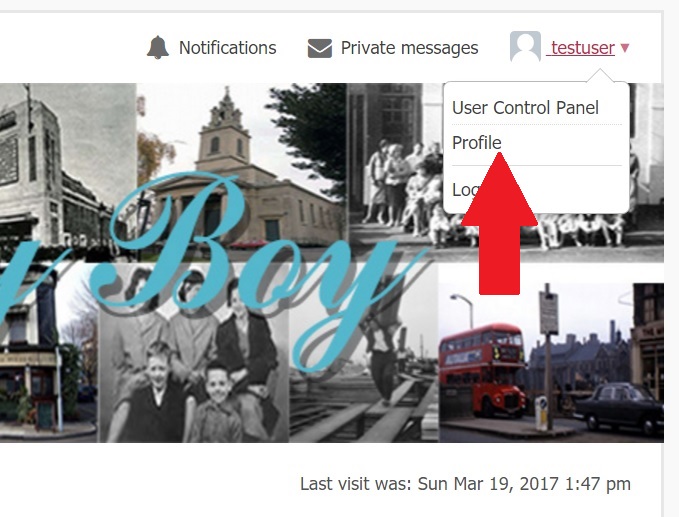Click the old cinema building photo
This screenshot has width=679, height=517.
(67, 169)
